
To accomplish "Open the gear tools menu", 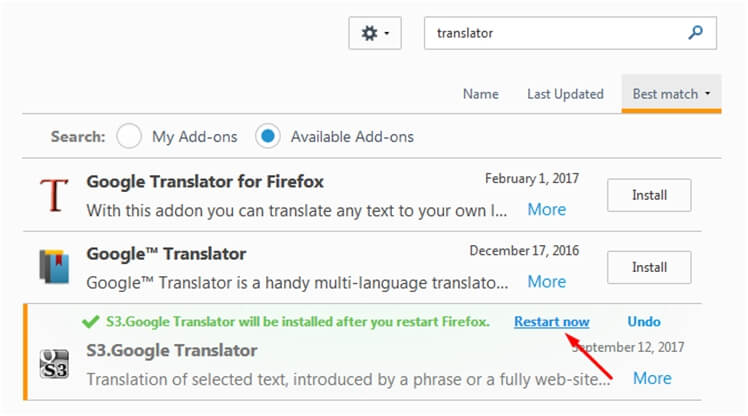I will (x=374, y=33).
